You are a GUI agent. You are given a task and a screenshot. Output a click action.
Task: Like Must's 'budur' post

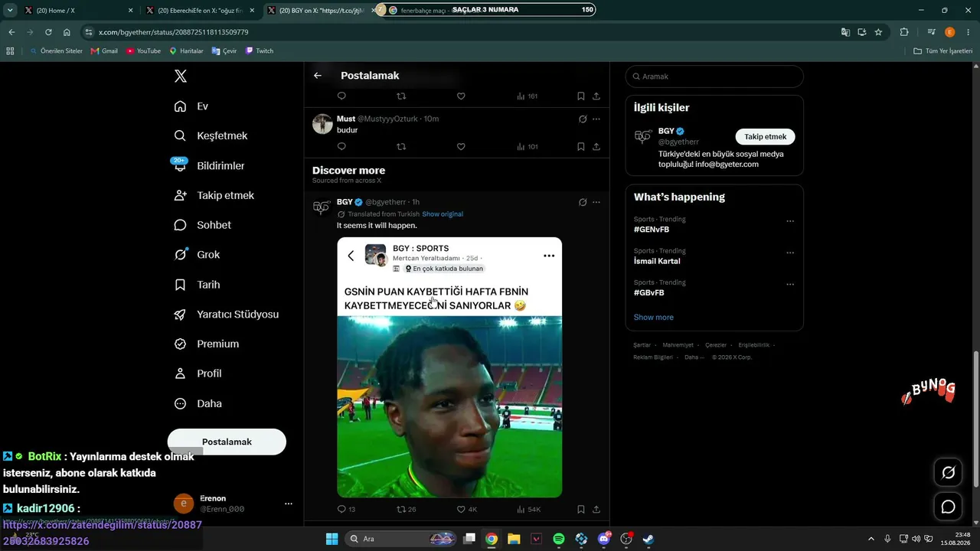click(x=461, y=146)
